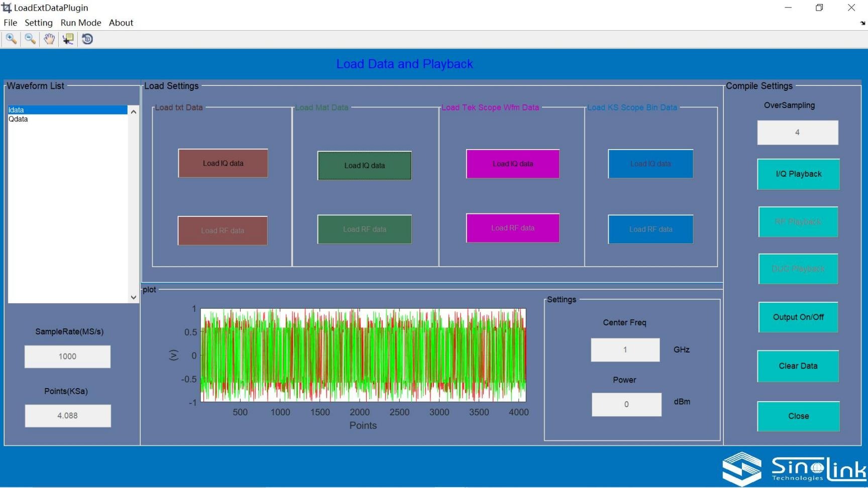Click the OverSampling input field
Viewport: 868px width, 488px height.
tap(798, 133)
